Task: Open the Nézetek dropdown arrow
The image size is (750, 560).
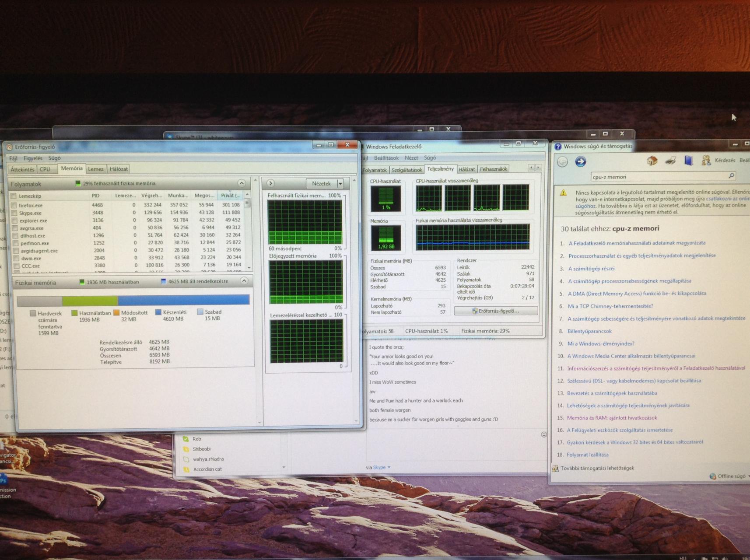Action: click(x=340, y=184)
